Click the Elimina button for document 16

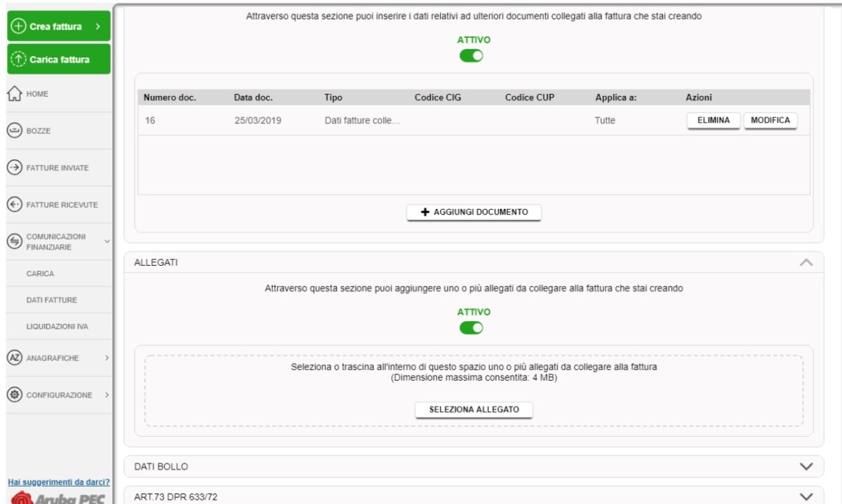point(713,121)
